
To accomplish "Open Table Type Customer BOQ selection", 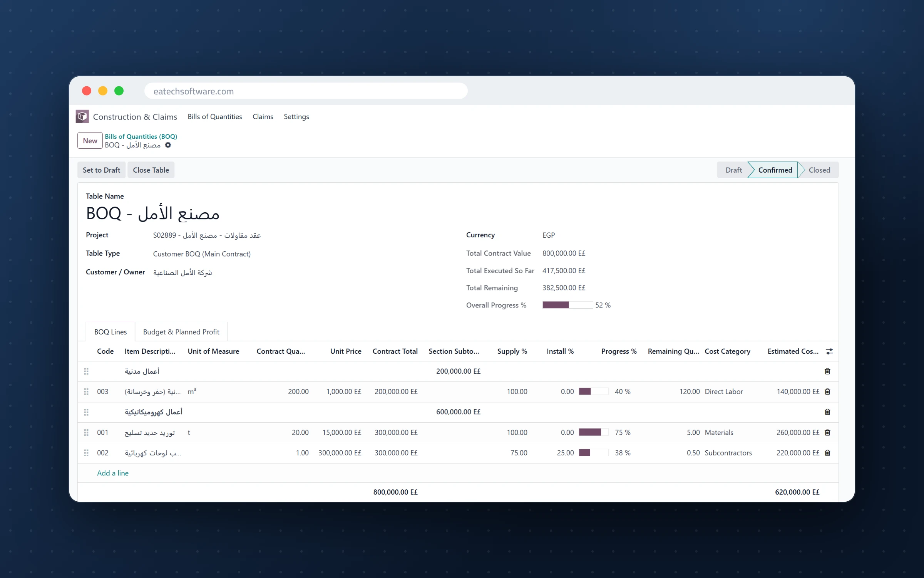I will pos(202,254).
